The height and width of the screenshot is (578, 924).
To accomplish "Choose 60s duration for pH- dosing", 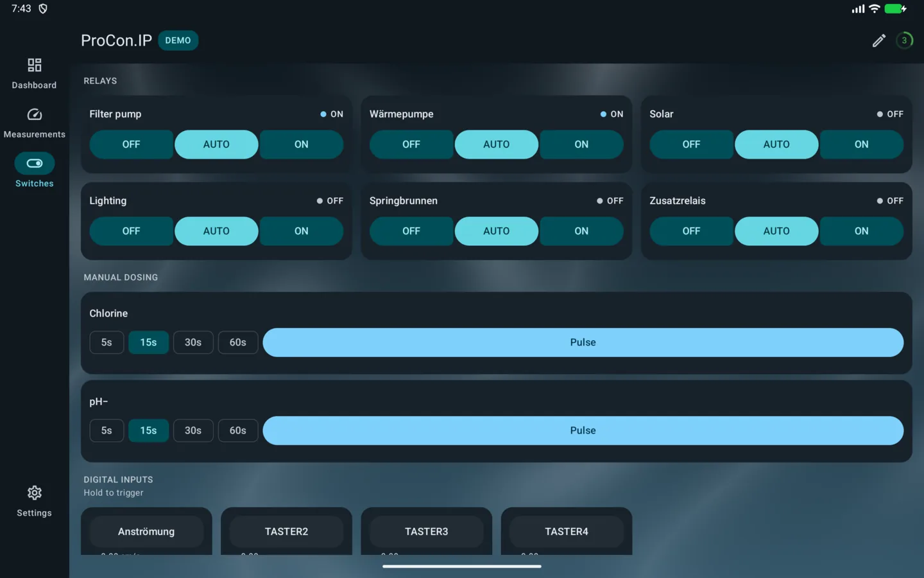I will 238,430.
